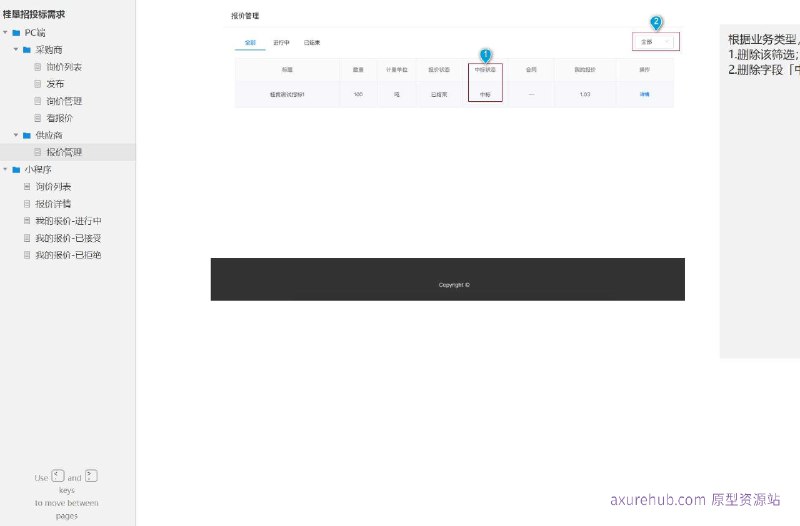Click the unit cell showing 吨

[396, 94]
